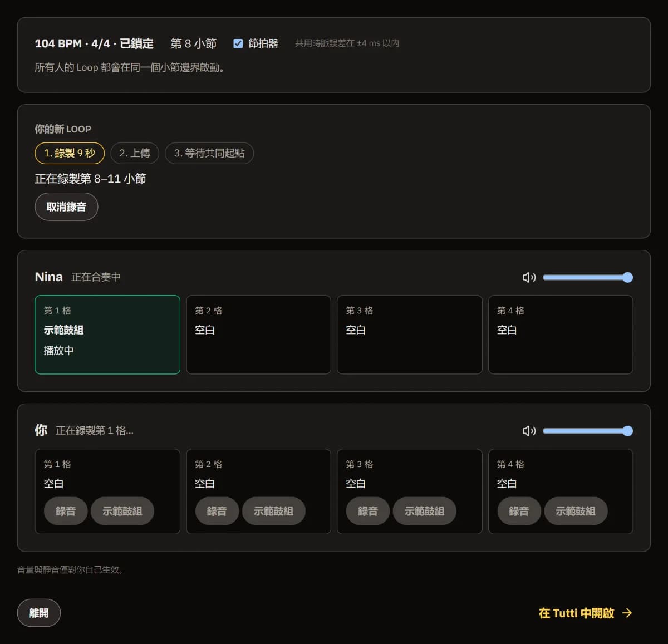Click 音量與靜音僅對你自己生效 note
This screenshot has width=668, height=644.
(70, 570)
